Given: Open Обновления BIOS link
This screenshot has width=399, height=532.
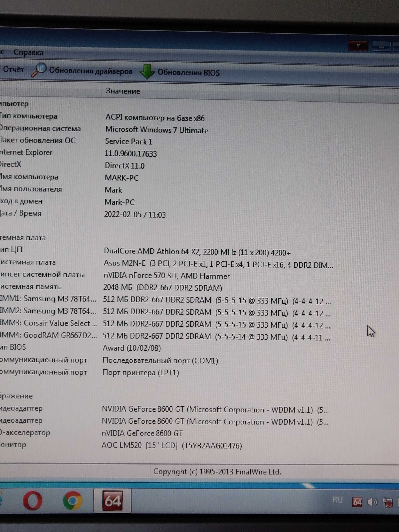Looking at the screenshot, I should click(x=189, y=73).
